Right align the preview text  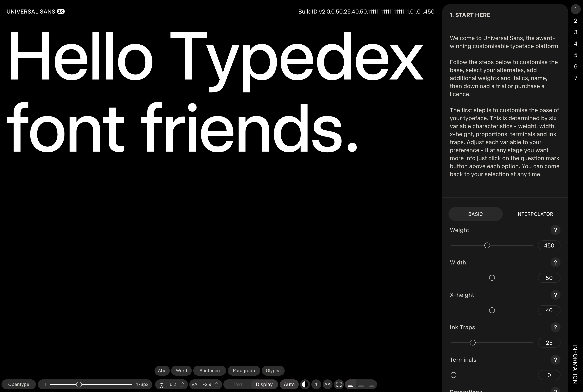[x=371, y=384]
